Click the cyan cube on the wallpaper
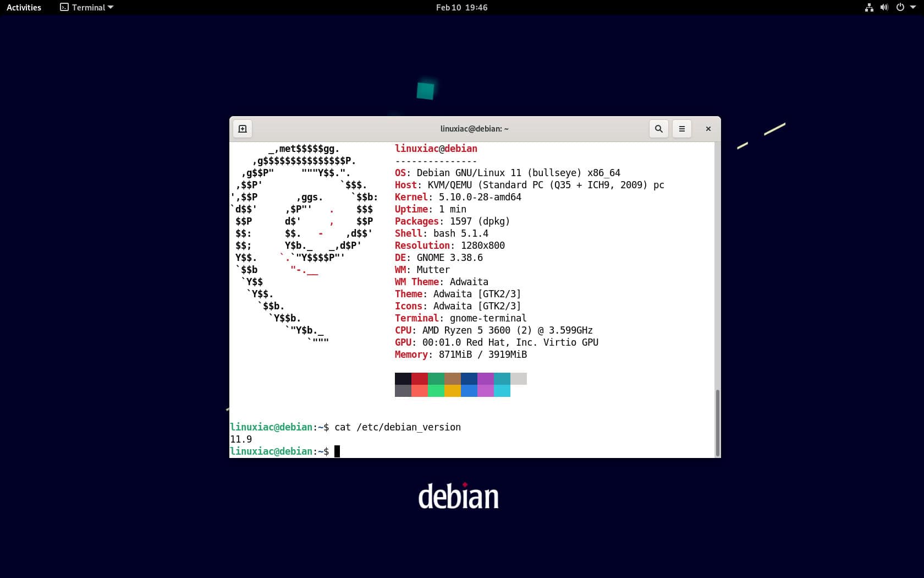 (425, 91)
